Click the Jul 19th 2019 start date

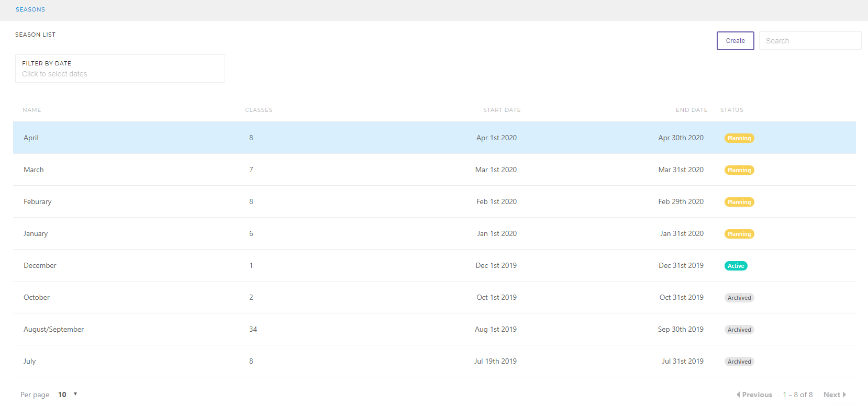495,361
